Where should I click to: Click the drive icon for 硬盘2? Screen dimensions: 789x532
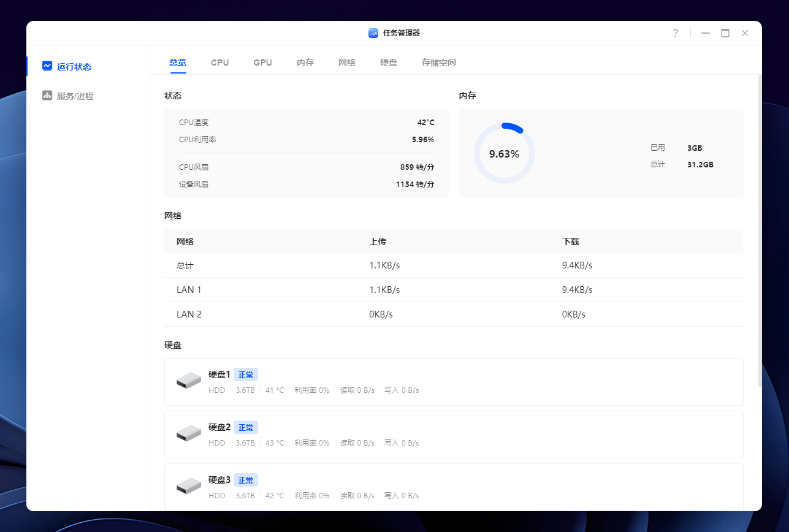(x=189, y=433)
